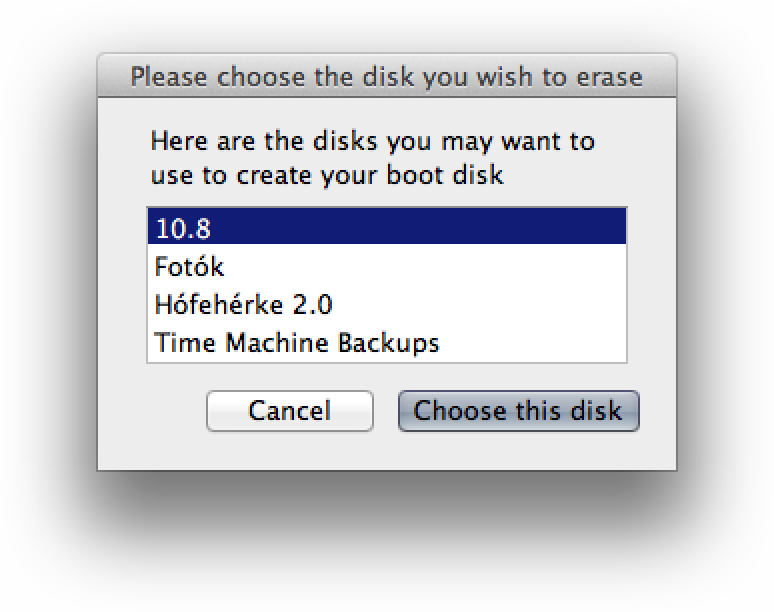Select the 10.8 disk entry
The image size is (774, 612).
click(x=387, y=227)
